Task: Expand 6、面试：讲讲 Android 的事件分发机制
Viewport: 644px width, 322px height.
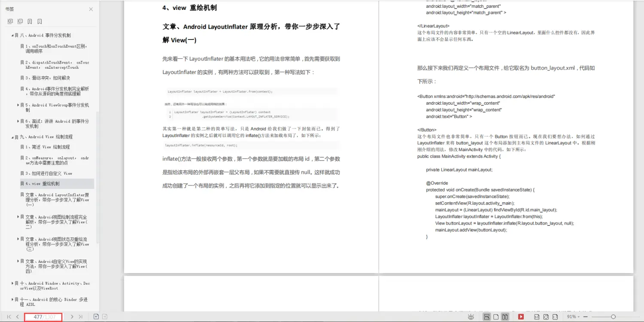Action: point(18,121)
